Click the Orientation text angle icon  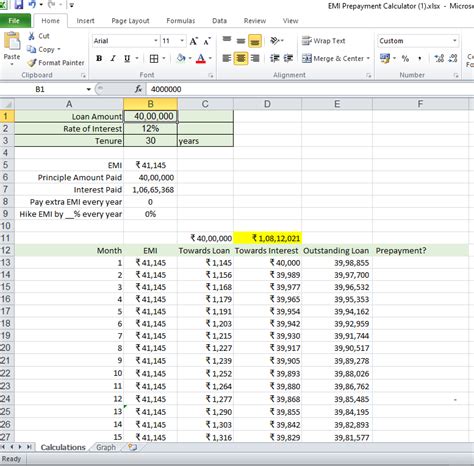(275, 41)
